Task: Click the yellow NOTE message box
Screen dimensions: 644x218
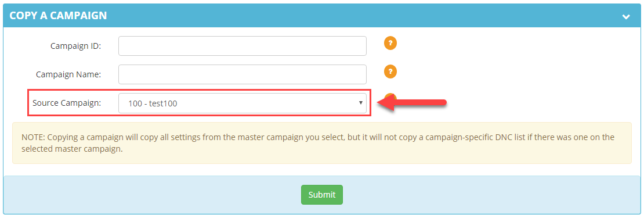Action: 322,143
